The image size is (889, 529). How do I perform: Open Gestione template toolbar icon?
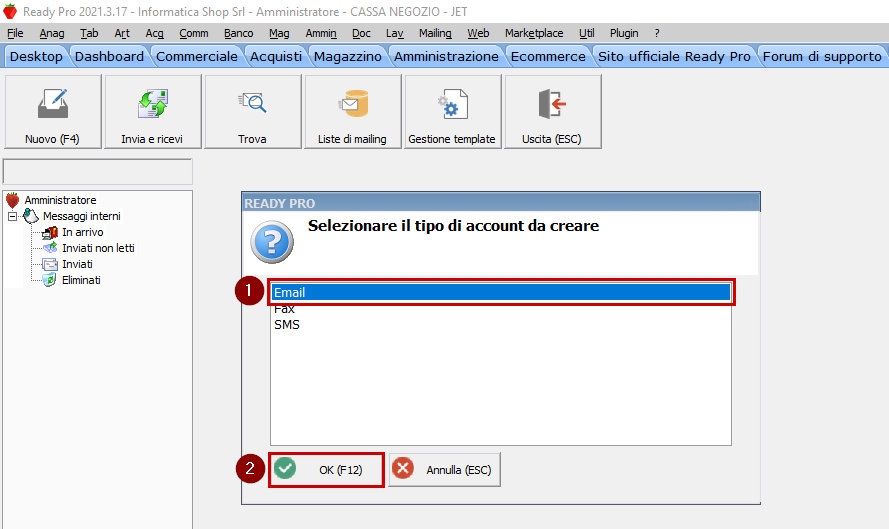point(452,104)
